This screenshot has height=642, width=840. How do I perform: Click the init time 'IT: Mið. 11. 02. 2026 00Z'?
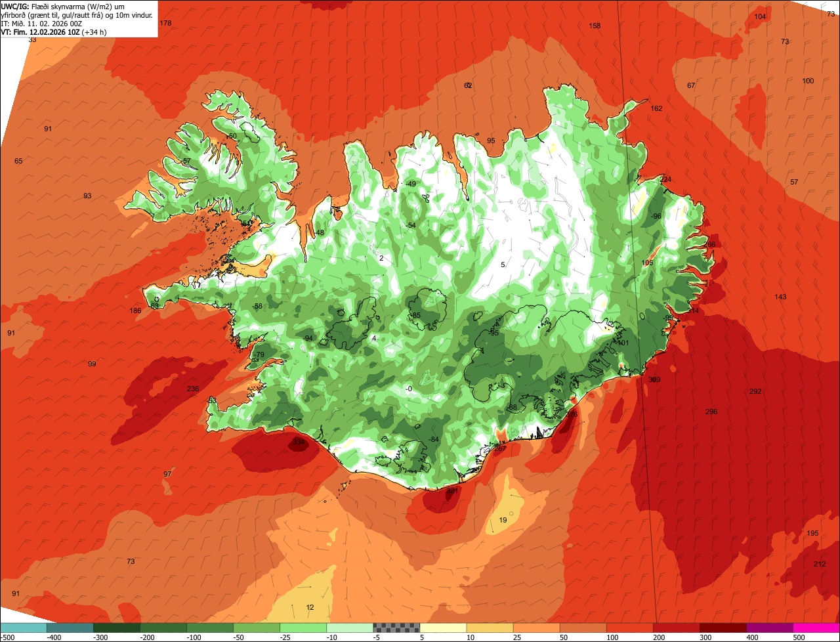coord(41,23)
